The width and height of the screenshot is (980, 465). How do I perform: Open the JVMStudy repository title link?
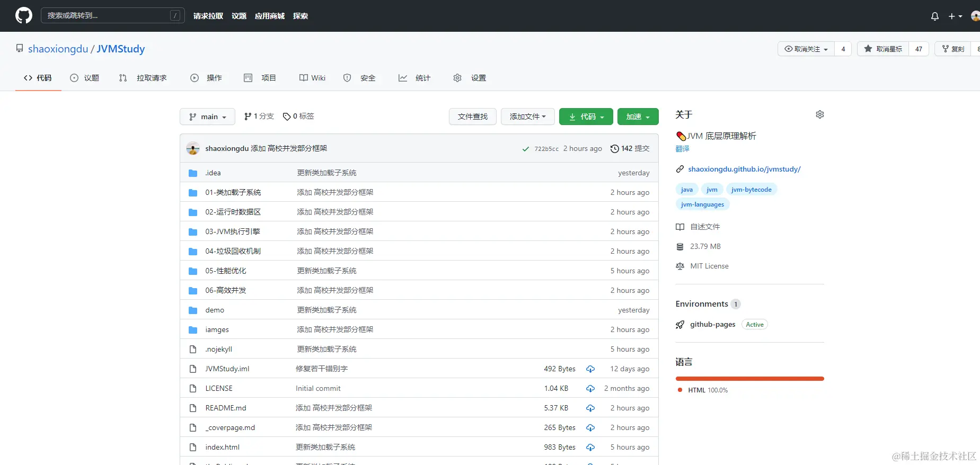(x=121, y=49)
